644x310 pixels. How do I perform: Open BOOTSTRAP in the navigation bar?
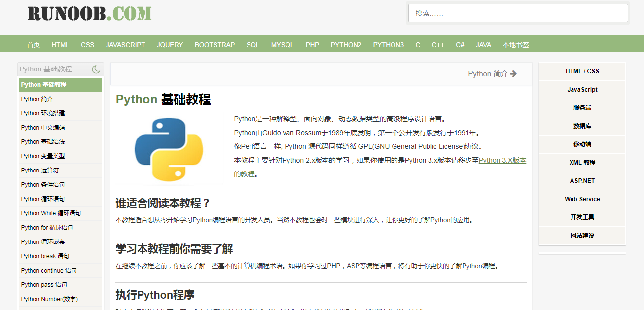[x=215, y=45]
